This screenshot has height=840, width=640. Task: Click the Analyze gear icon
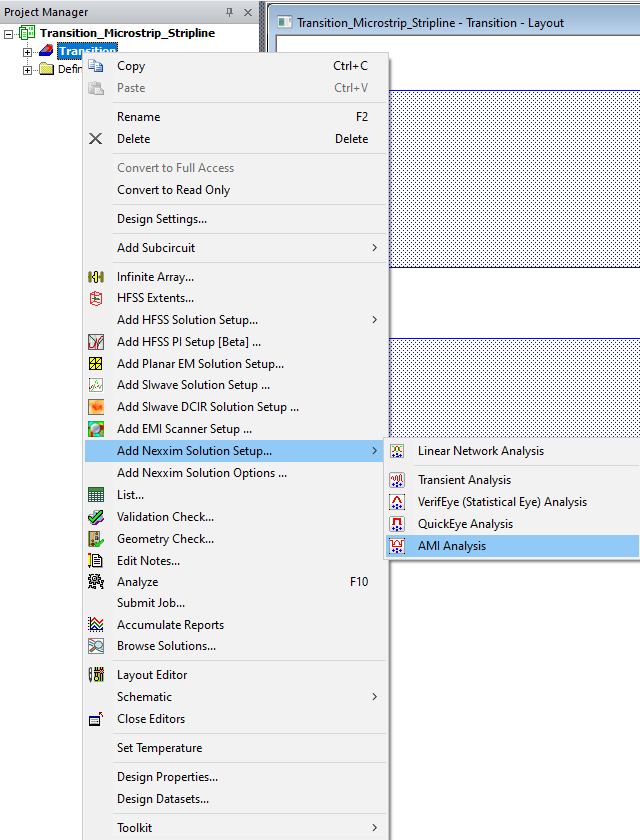96,582
